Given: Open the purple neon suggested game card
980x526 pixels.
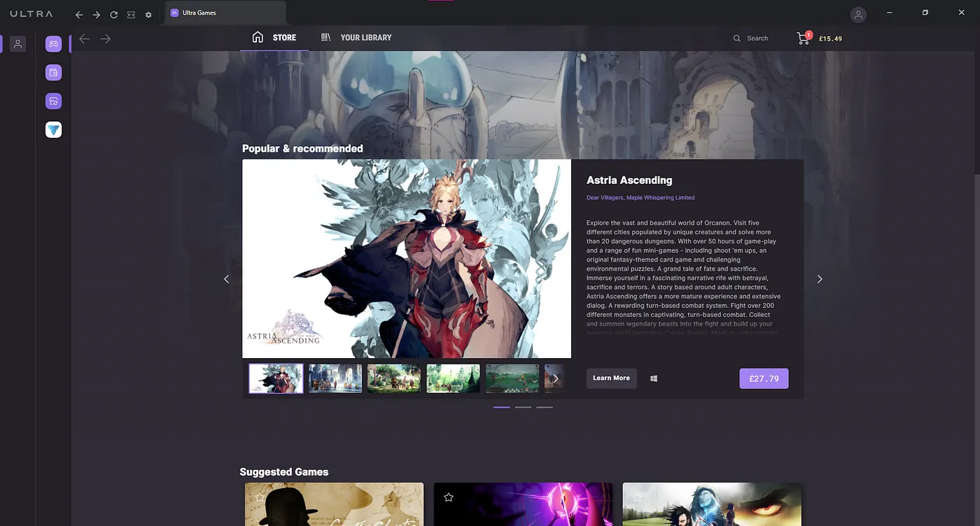Looking at the screenshot, I should pyautogui.click(x=523, y=504).
